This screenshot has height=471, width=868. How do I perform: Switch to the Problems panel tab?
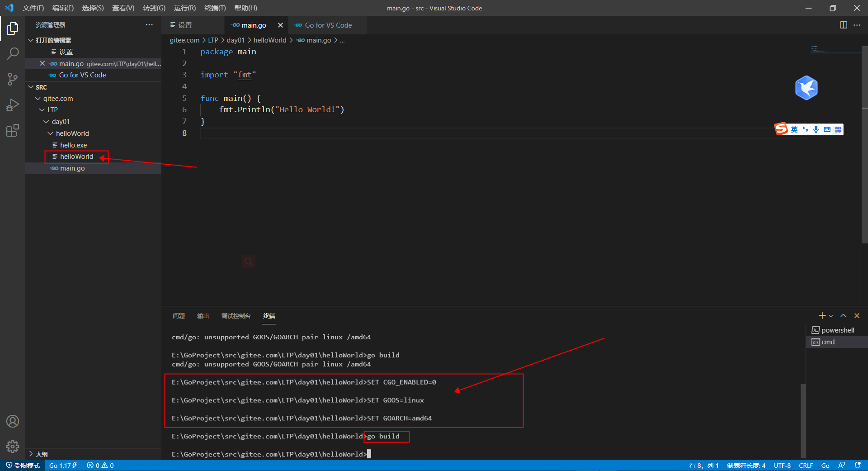click(x=179, y=316)
